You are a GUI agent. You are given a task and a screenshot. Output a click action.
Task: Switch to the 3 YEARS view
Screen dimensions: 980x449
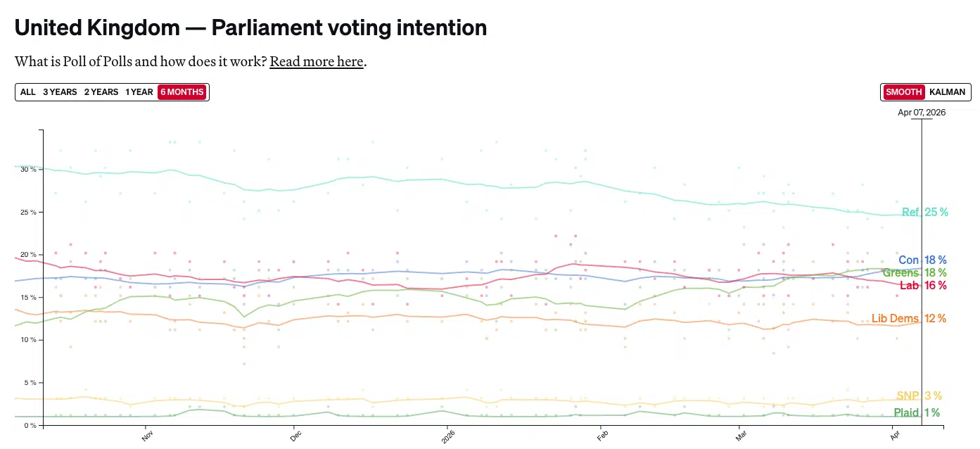pyautogui.click(x=60, y=91)
